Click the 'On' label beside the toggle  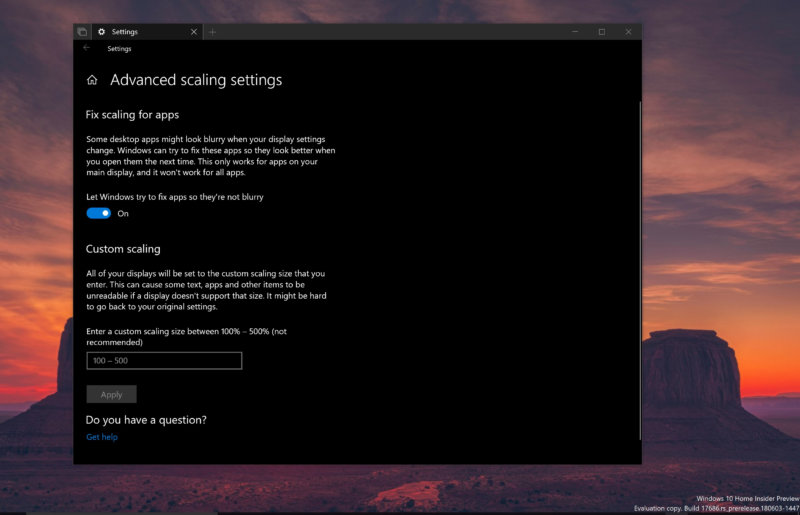click(x=123, y=214)
